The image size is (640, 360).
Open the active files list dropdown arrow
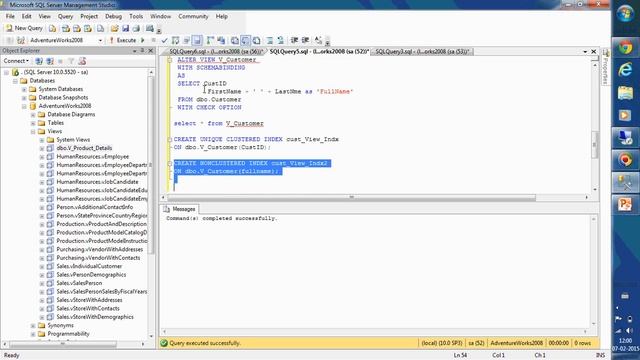click(x=585, y=51)
